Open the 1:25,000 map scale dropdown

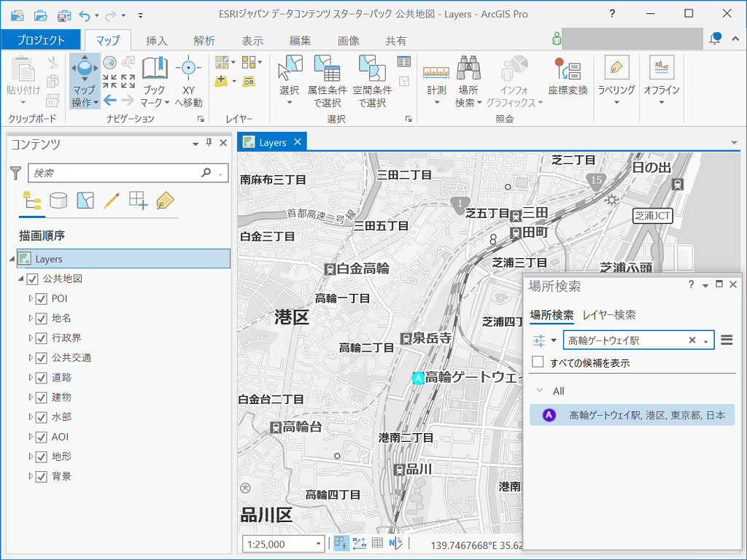point(319,544)
